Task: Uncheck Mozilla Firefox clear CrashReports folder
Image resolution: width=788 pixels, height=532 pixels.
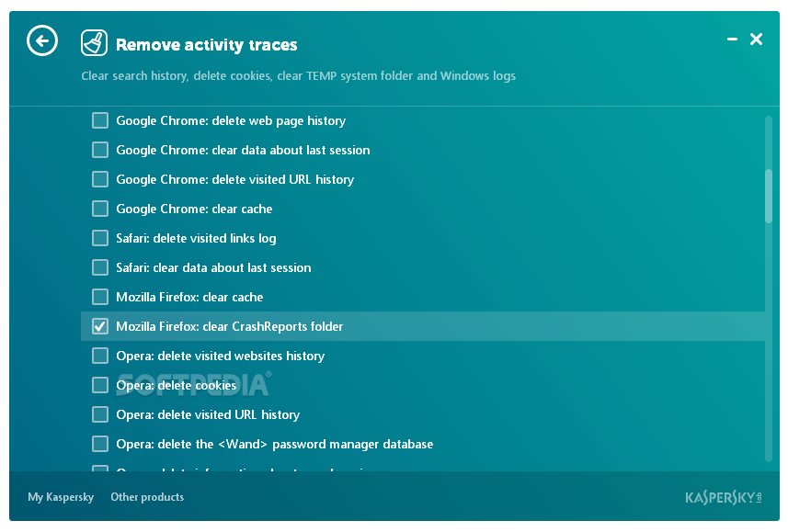Action: pyautogui.click(x=100, y=326)
